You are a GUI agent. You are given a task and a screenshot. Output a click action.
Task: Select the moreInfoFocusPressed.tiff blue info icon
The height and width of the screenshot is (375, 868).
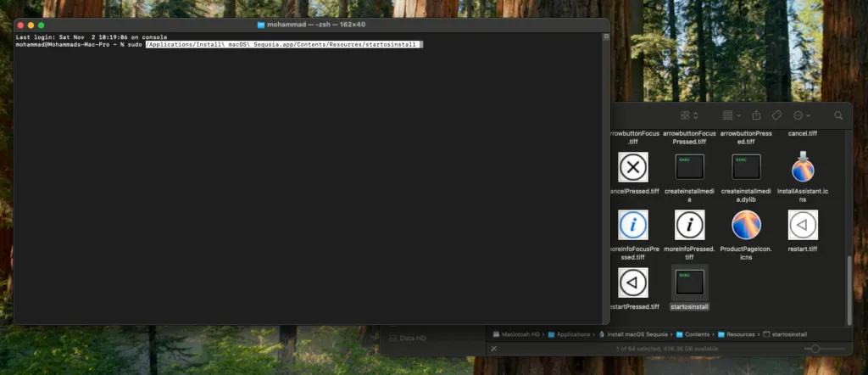point(632,224)
